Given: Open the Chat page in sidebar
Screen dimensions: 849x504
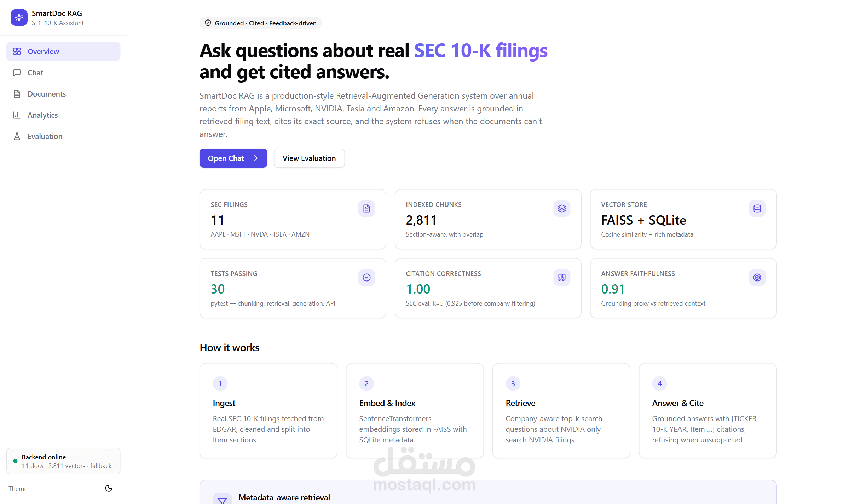Looking at the screenshot, I should coord(63,73).
